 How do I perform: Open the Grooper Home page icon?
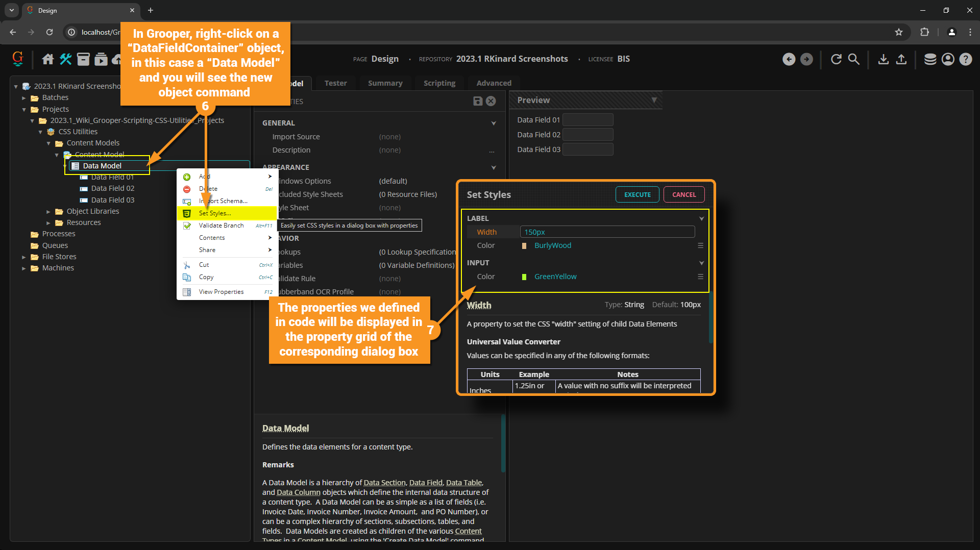47,59
